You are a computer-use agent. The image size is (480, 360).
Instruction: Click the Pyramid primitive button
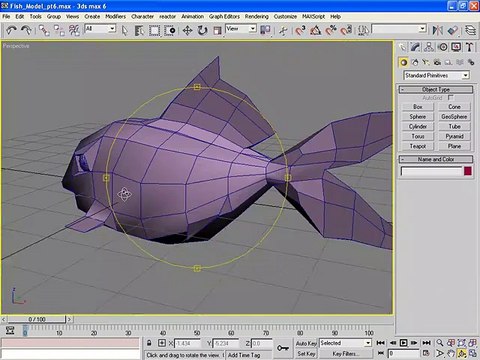(x=454, y=136)
